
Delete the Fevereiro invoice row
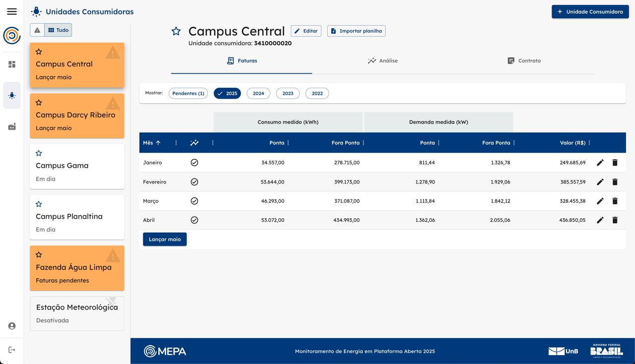[x=615, y=182]
